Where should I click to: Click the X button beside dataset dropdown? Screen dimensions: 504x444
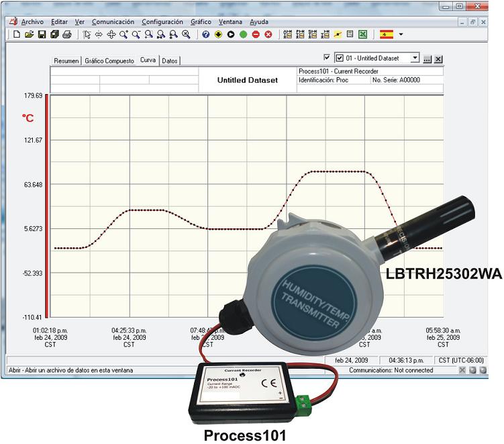coord(438,59)
